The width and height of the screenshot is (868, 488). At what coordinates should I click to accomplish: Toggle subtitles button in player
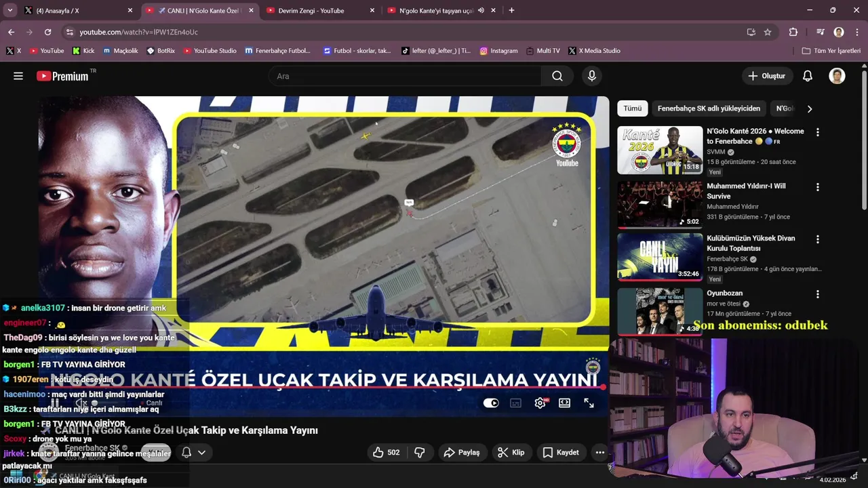(515, 403)
